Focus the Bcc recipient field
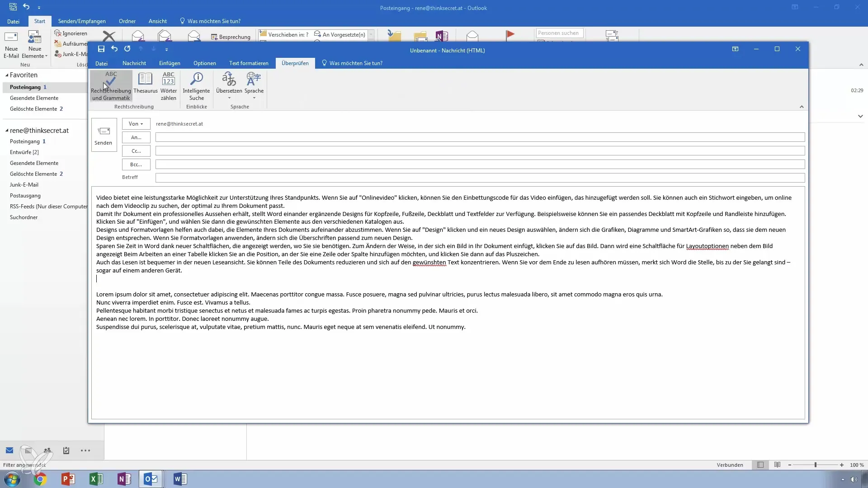The height and width of the screenshot is (488, 868). tap(480, 164)
